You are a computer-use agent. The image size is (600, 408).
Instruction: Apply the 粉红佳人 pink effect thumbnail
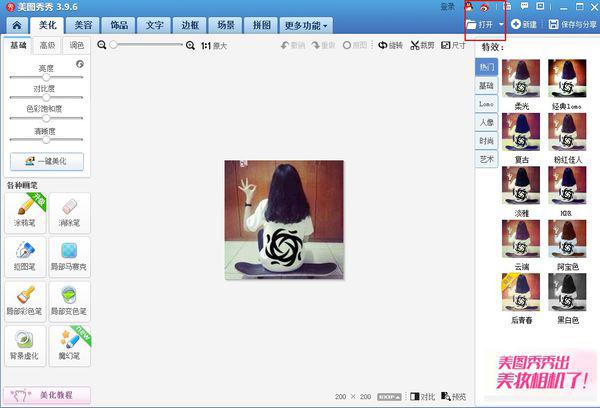pos(567,132)
